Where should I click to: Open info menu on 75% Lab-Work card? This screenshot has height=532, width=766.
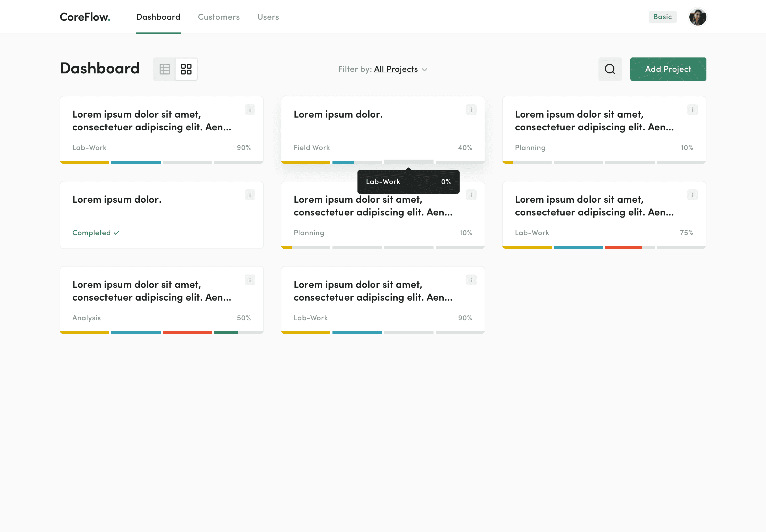coord(692,195)
